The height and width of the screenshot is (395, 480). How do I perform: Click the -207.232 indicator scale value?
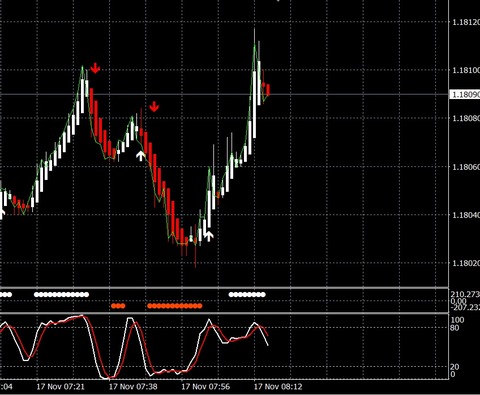pos(465,307)
